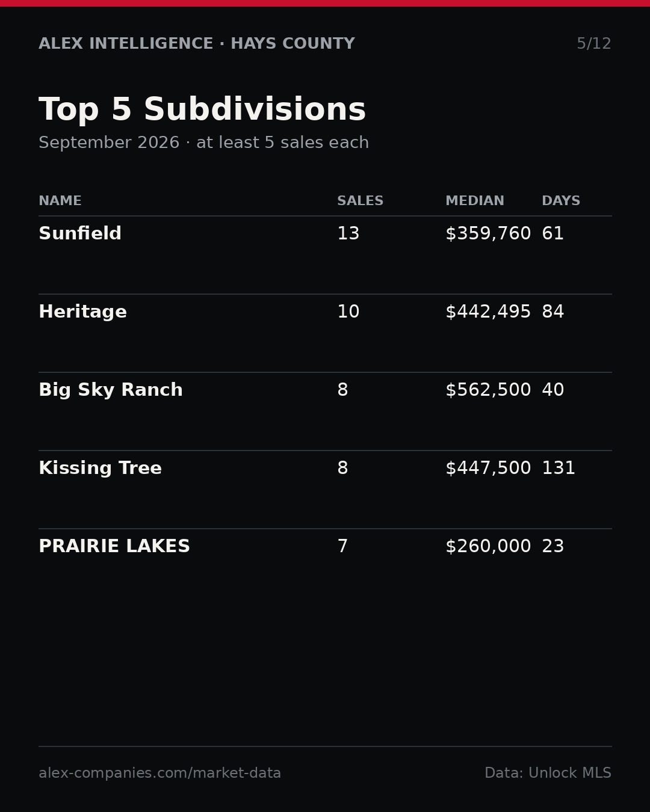
Task: Click the Heritage sales count 10
Action: point(348,312)
